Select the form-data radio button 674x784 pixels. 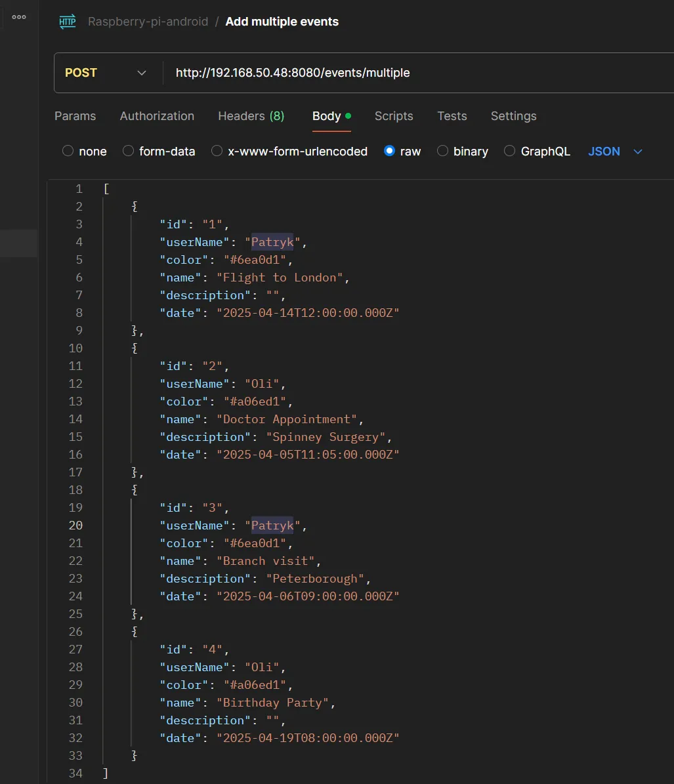point(129,151)
